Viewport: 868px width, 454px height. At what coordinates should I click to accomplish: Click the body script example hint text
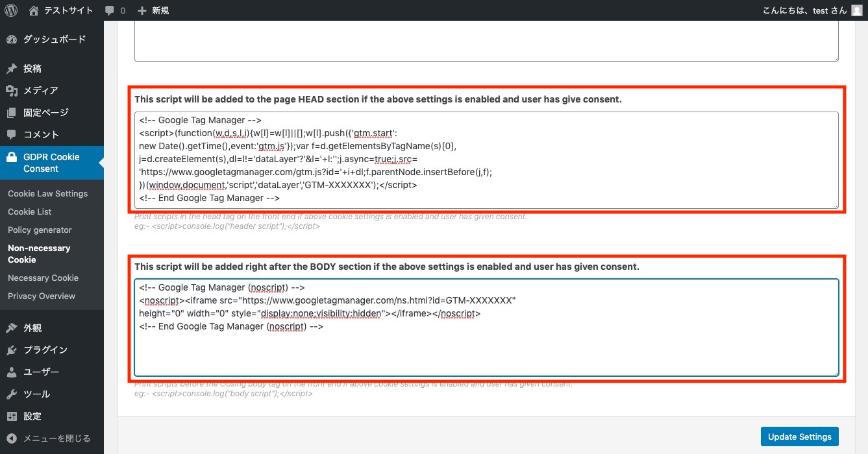(223, 394)
